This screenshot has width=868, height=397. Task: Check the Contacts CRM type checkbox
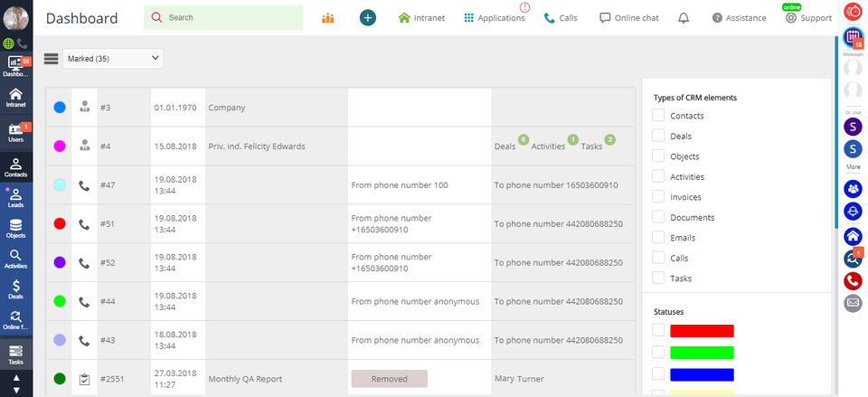[x=658, y=115]
